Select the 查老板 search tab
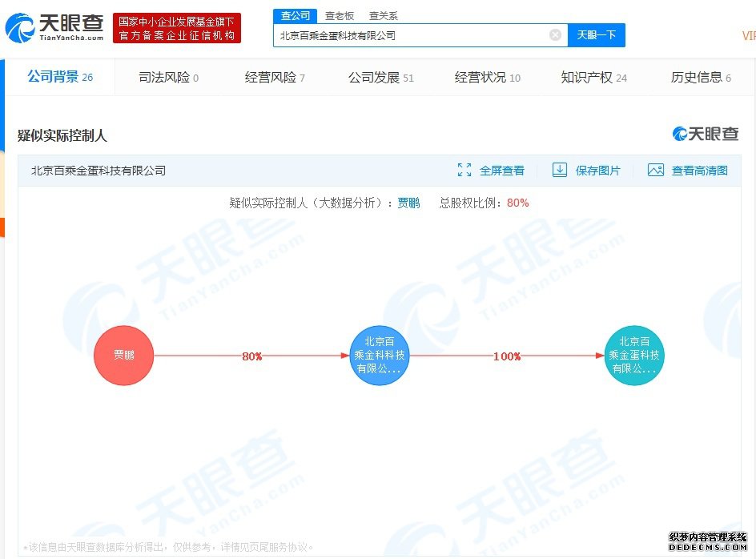The image size is (756, 559). tap(340, 16)
